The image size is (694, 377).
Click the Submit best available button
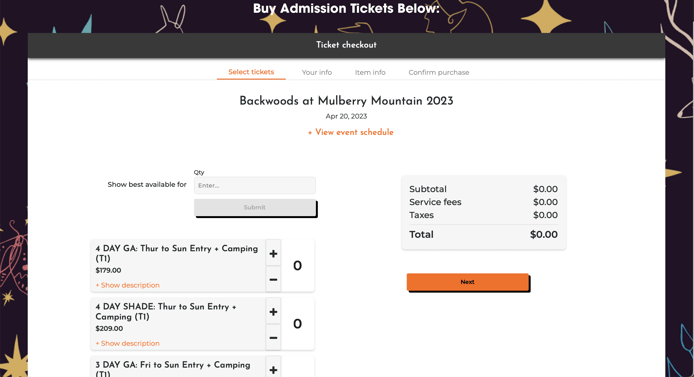point(255,207)
